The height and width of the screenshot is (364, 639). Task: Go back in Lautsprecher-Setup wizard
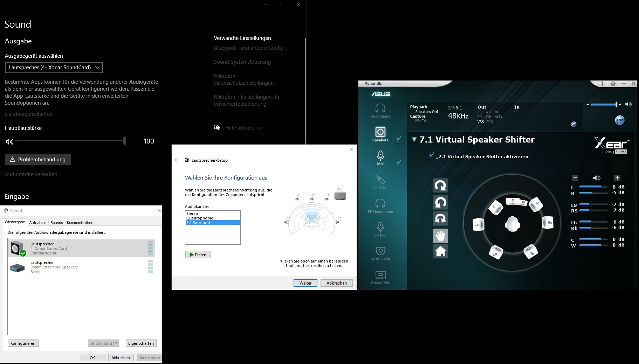tap(177, 160)
